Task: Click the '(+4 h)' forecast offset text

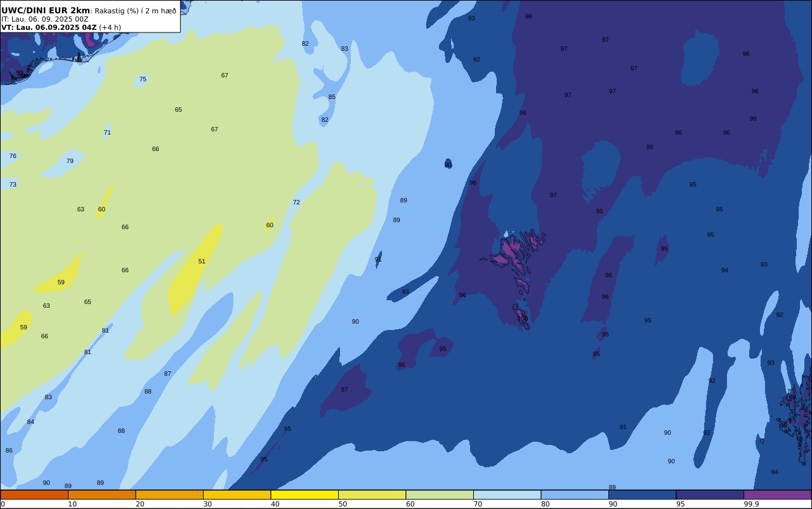Action: coord(110,27)
